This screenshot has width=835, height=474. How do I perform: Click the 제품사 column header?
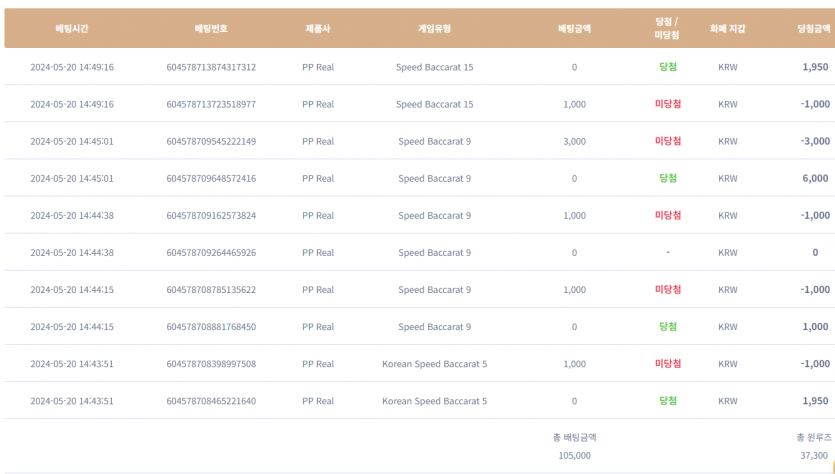pos(318,29)
